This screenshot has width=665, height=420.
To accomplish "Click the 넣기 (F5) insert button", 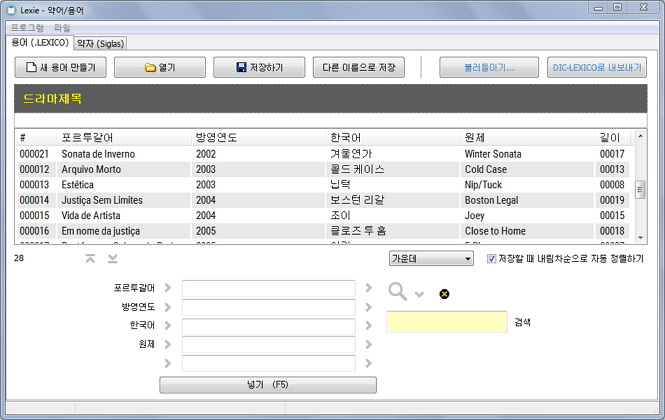I will tap(268, 385).
